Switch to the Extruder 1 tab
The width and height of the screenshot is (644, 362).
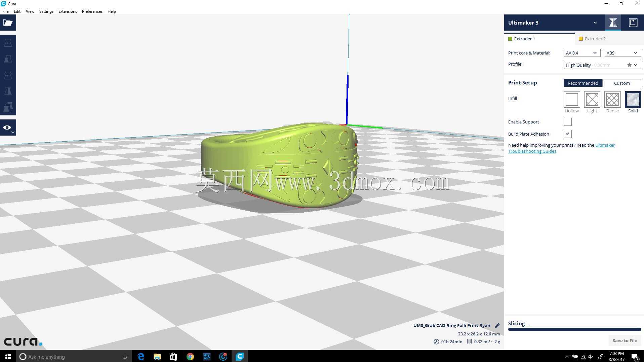click(539, 39)
